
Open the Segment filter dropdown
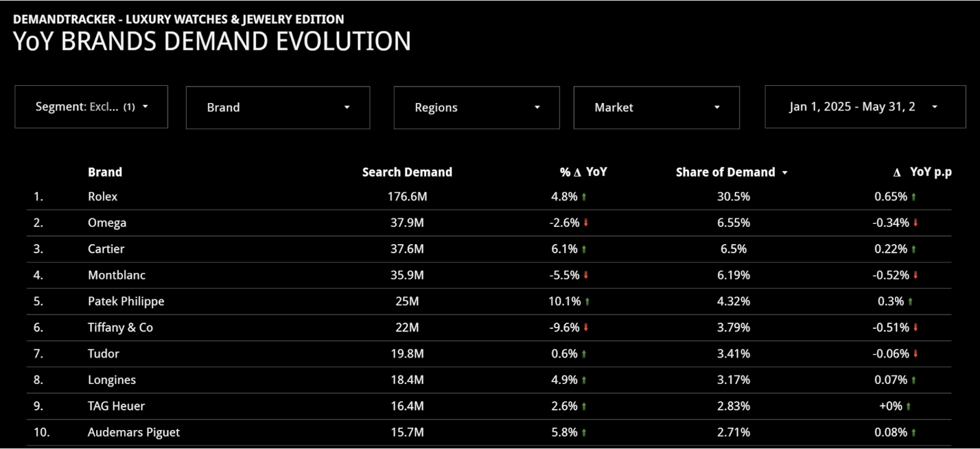click(91, 106)
